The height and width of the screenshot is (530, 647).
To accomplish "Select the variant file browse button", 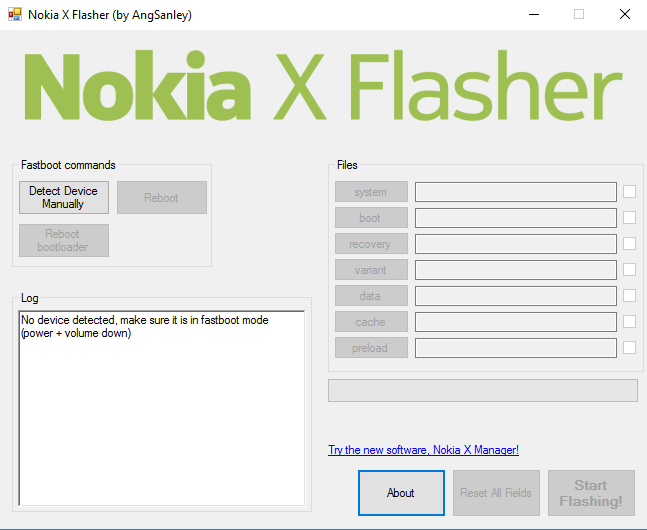I will [x=371, y=270].
